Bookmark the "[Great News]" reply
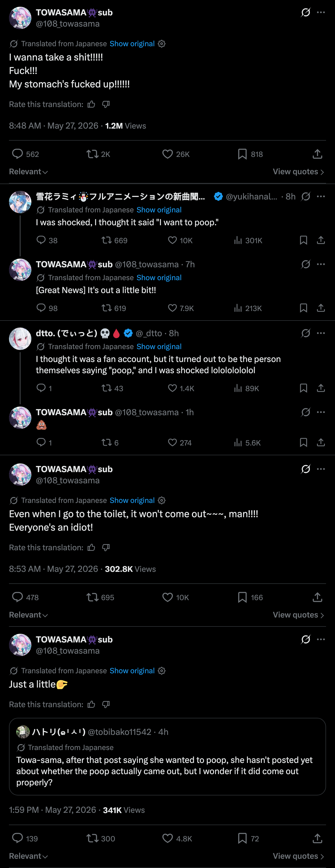 (303, 308)
